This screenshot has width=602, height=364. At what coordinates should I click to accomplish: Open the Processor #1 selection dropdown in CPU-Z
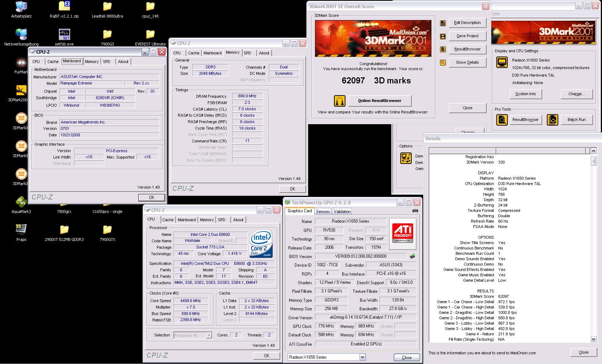tap(209, 335)
